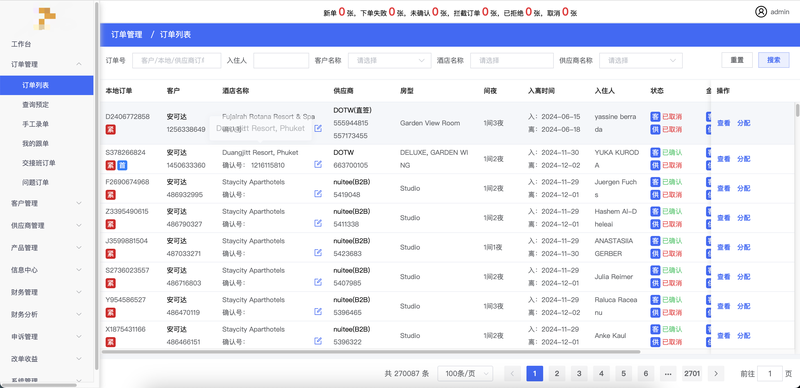
Task: Click the pagination ellipsis more-pages button
Action: [x=668, y=374]
